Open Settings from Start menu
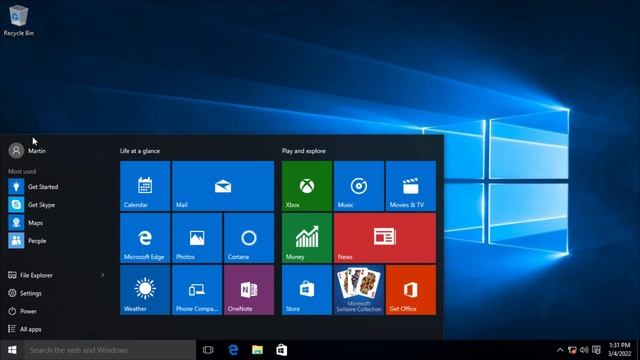This screenshot has width=640, height=360. (25, 293)
